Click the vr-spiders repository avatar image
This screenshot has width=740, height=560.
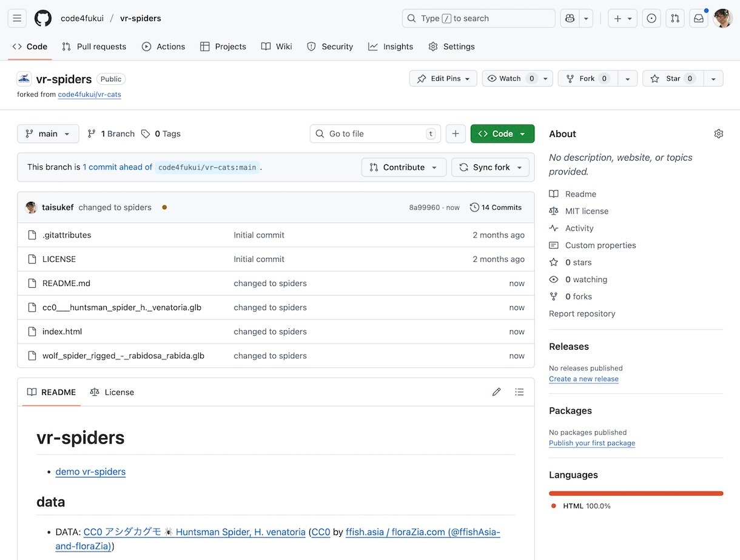24,79
